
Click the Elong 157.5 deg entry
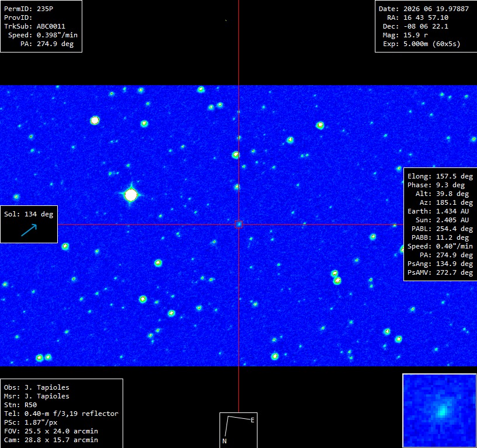[440, 176]
